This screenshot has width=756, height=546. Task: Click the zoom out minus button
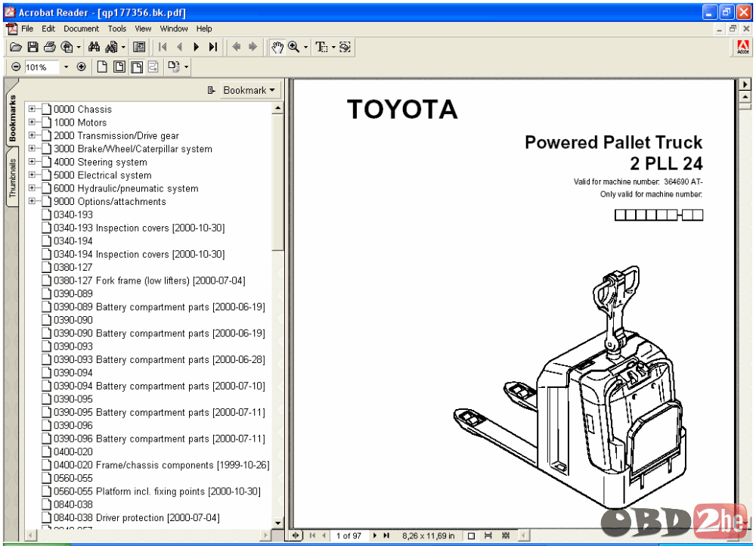(x=16, y=67)
